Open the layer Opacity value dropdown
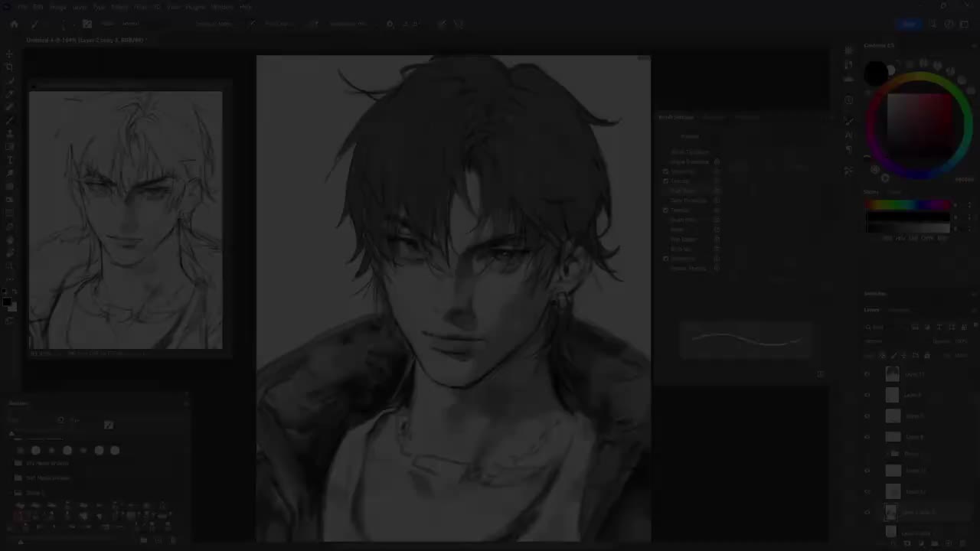Screen dimensions: 980x551 pos(962,341)
